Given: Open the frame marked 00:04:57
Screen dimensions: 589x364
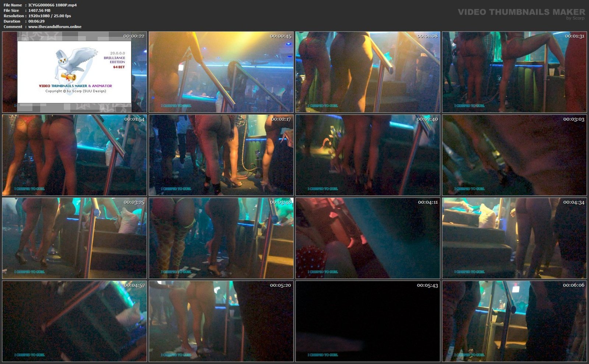Looking at the screenshot, I should 74,321.
